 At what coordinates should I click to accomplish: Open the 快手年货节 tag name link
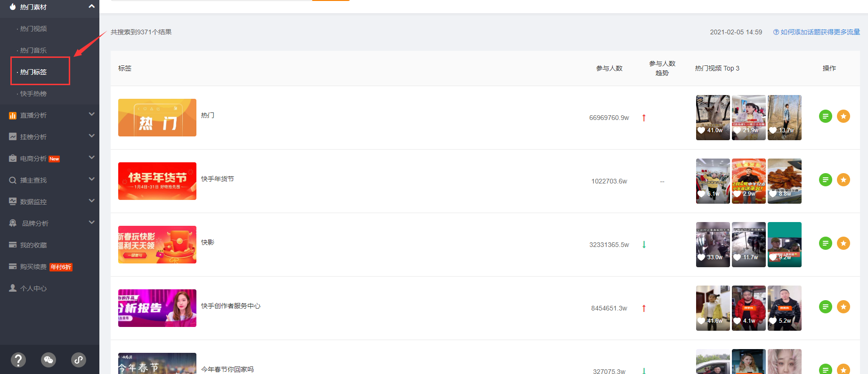[x=218, y=179]
